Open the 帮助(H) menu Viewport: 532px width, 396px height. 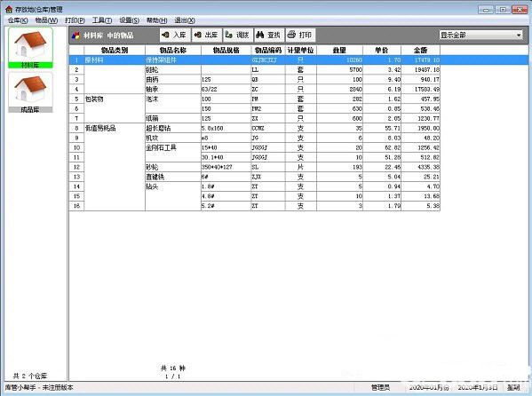point(156,20)
